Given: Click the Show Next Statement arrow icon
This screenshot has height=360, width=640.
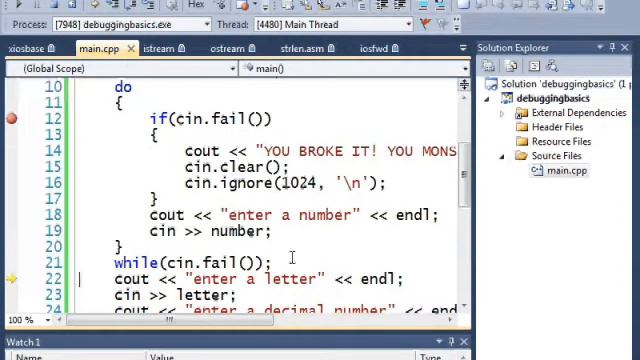Looking at the screenshot, I should (x=94, y=4).
